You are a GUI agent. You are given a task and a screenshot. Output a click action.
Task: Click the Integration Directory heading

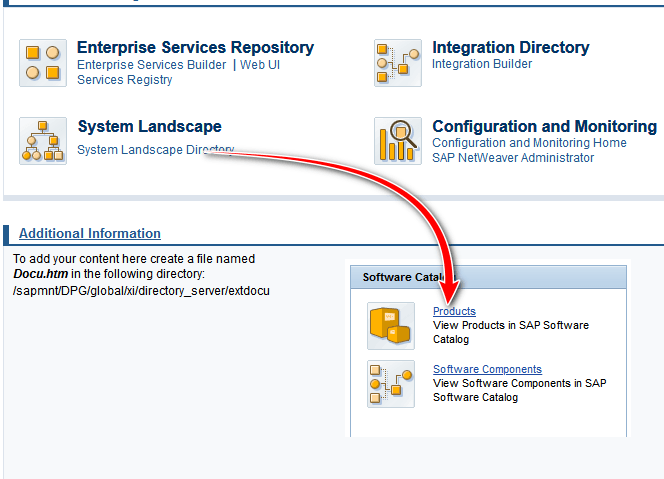[510, 47]
